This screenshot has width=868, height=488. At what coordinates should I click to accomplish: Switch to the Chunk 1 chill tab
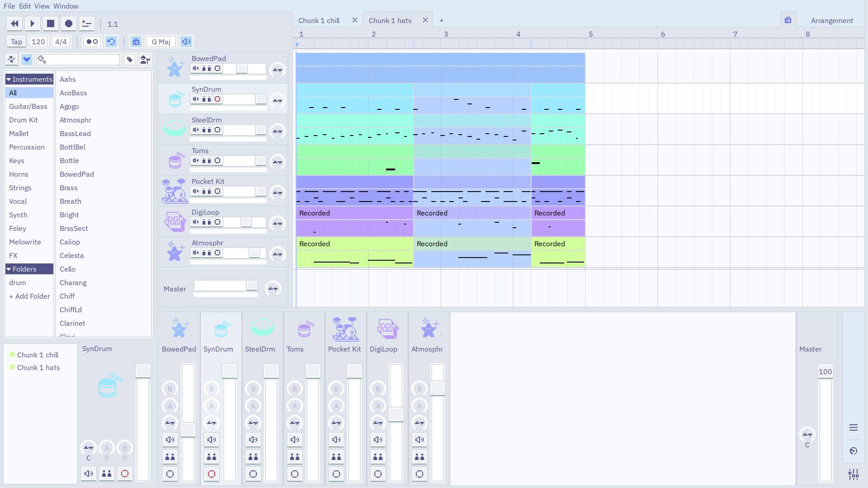(x=319, y=20)
